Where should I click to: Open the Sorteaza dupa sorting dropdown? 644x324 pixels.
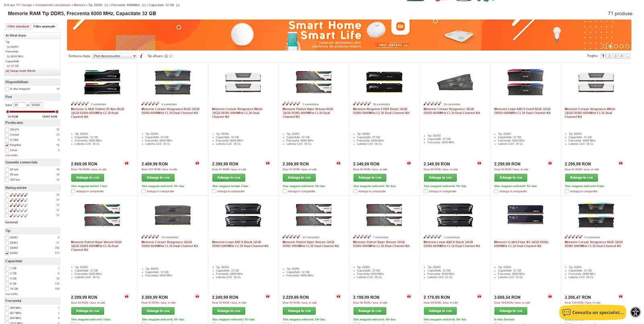click(x=114, y=56)
